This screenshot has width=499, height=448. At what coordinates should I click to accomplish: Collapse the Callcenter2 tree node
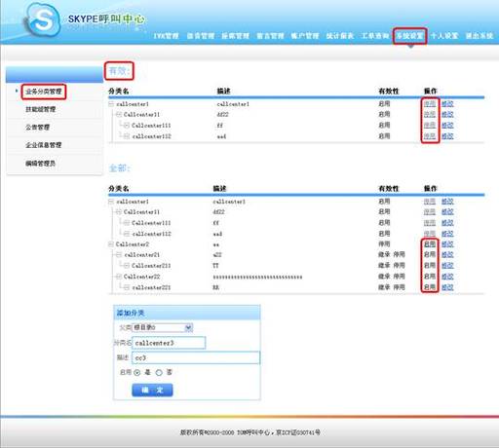[111, 244]
